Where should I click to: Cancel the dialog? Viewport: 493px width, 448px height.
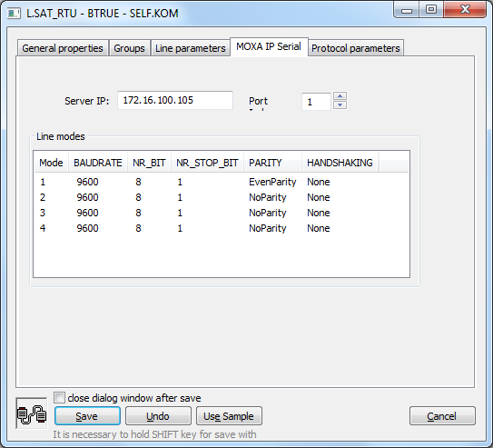[442, 416]
